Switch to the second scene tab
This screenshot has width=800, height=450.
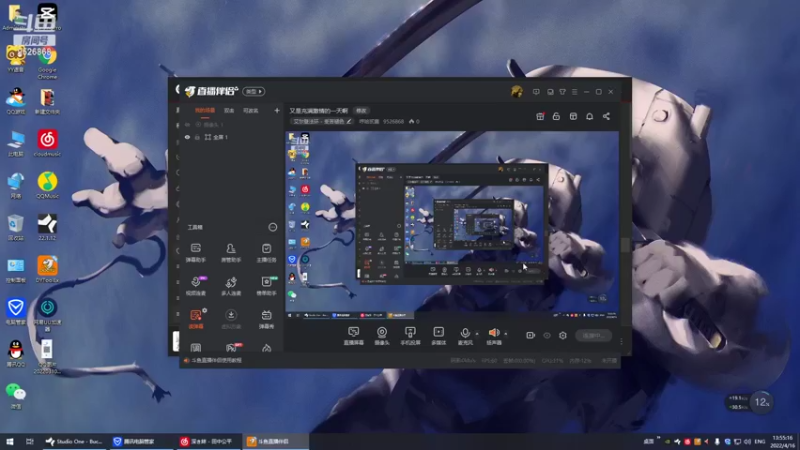point(229,111)
